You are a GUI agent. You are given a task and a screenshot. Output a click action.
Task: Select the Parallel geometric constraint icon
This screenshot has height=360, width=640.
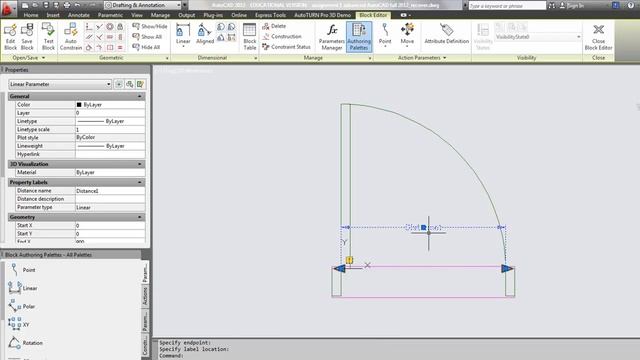click(89, 37)
